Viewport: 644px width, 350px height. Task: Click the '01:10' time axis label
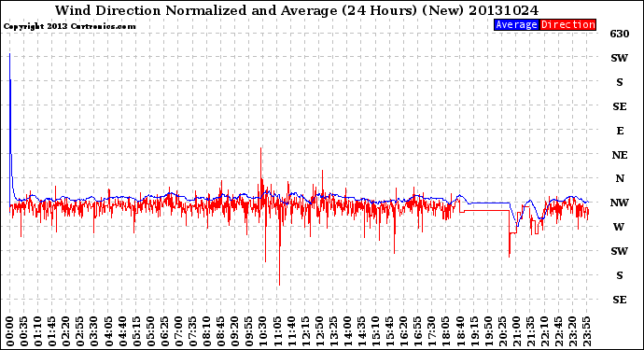(x=37, y=331)
